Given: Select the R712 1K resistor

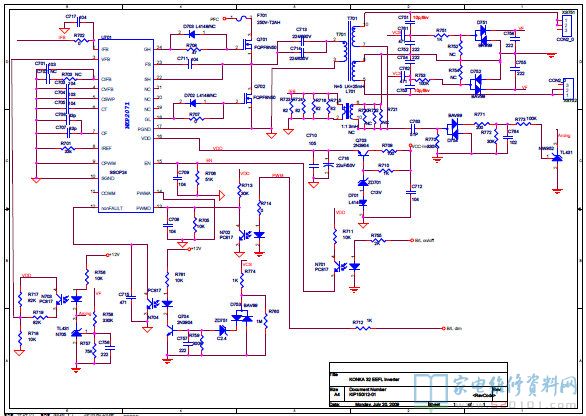Looking at the screenshot, I should tap(363, 328).
